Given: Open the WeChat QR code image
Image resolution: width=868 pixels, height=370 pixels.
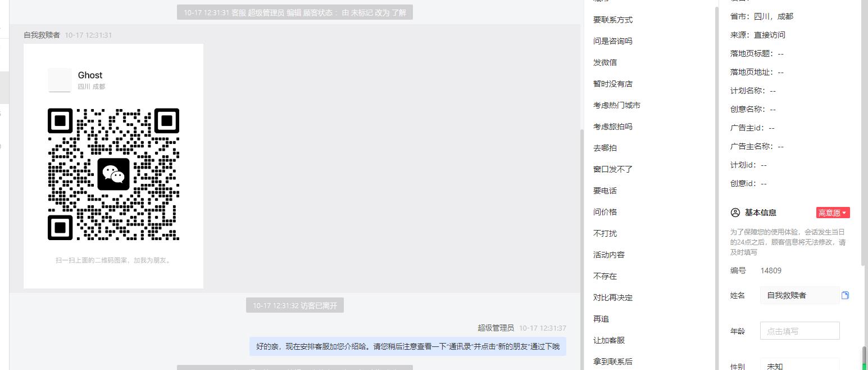Looking at the screenshot, I should click(x=113, y=166).
